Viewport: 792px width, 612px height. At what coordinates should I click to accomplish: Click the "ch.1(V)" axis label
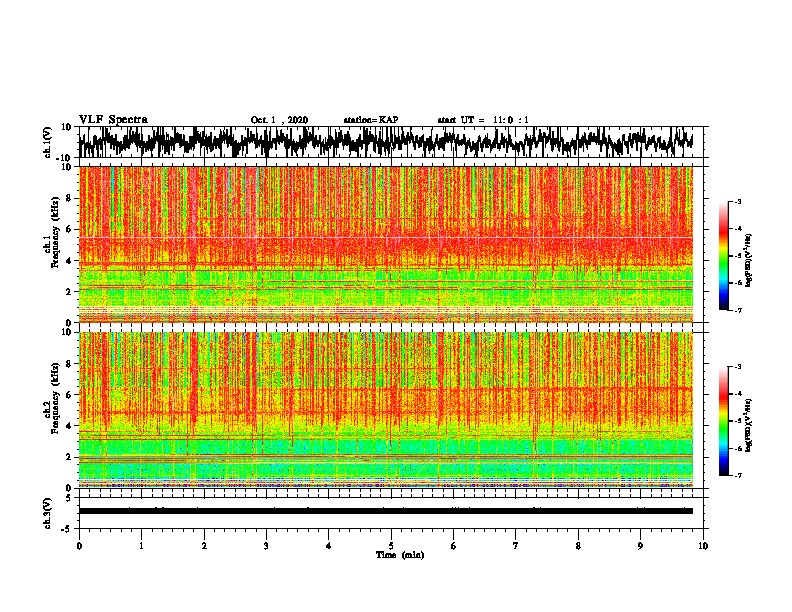pos(48,142)
